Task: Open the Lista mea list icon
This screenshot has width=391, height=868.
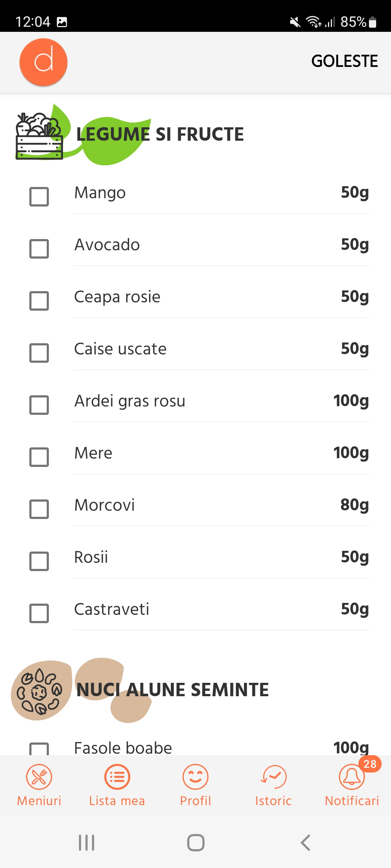Action: click(x=117, y=777)
